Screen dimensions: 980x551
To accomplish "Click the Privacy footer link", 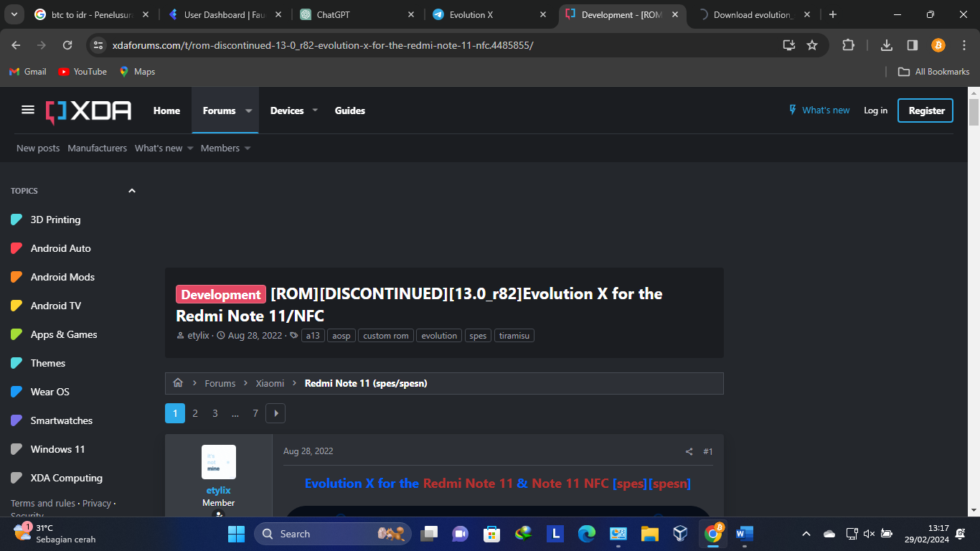I will 96,504.
